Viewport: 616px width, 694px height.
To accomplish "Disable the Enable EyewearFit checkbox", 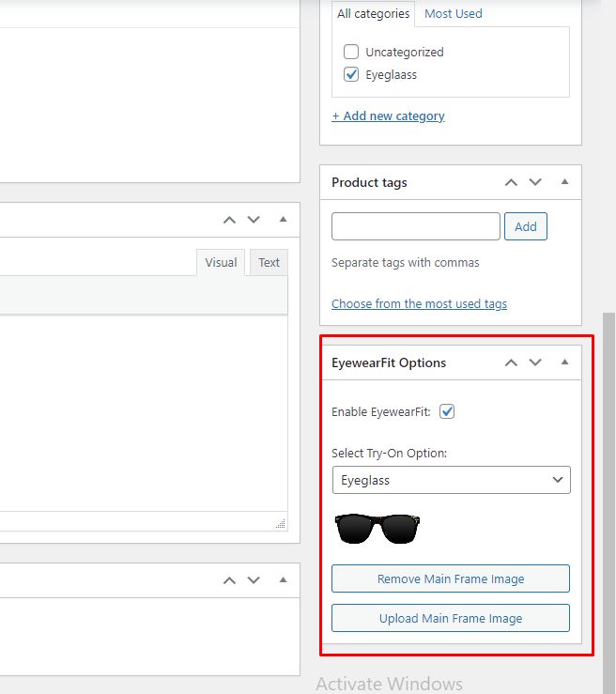I will 447,411.
